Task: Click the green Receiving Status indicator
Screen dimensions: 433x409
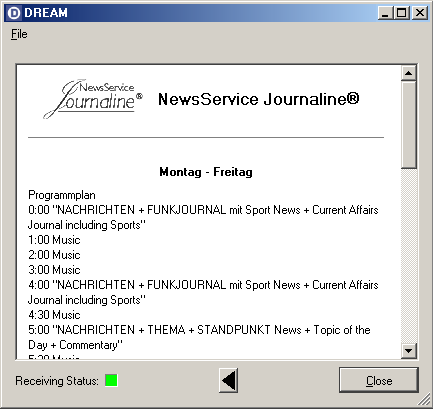Action: pos(111,380)
